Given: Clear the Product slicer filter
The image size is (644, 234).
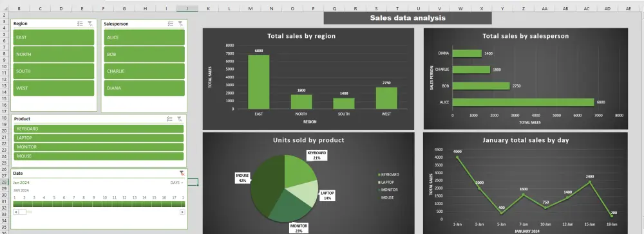Looking at the screenshot, I should click(x=180, y=119).
